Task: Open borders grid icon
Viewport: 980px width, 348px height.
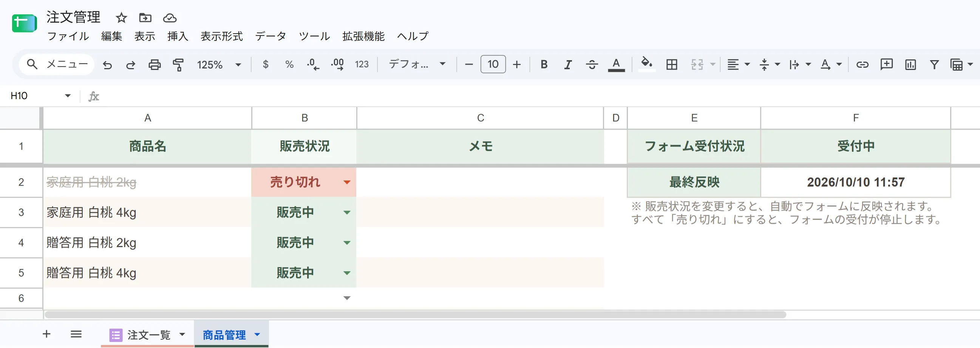Action: (672, 64)
